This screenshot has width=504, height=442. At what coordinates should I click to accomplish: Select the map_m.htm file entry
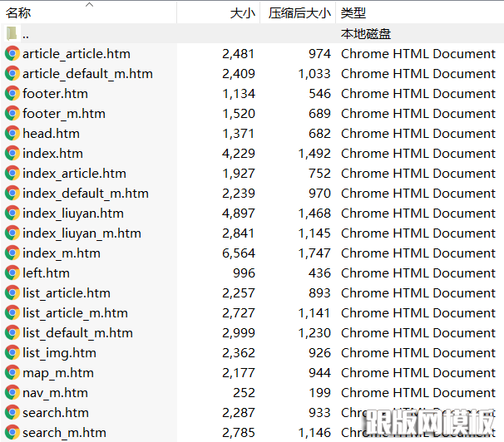pyautogui.click(x=58, y=372)
